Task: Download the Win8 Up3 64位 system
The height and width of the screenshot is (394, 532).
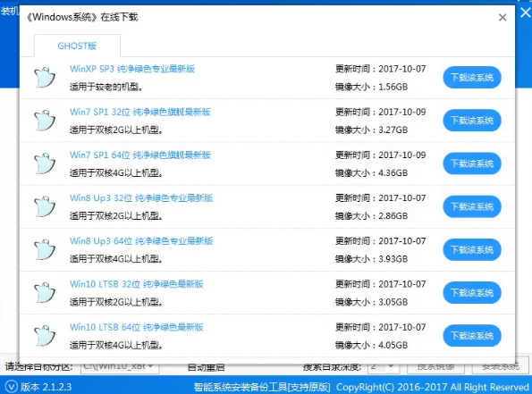Action: tap(472, 250)
